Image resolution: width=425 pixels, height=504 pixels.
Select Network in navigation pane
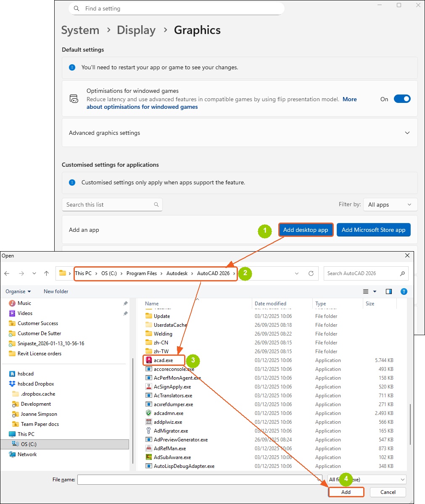pos(27,454)
